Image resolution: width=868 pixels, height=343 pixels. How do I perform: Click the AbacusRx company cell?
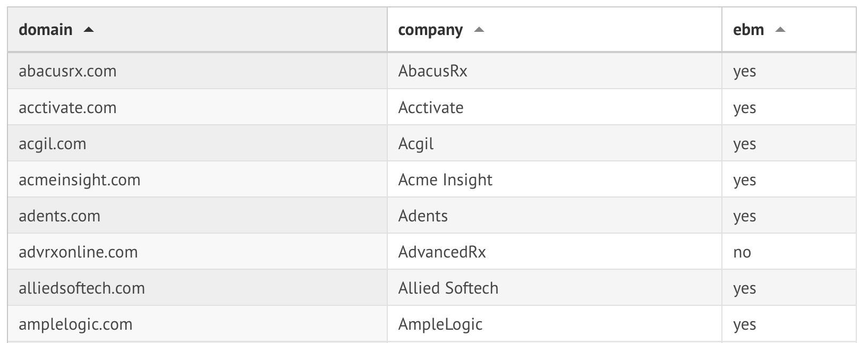coord(433,71)
